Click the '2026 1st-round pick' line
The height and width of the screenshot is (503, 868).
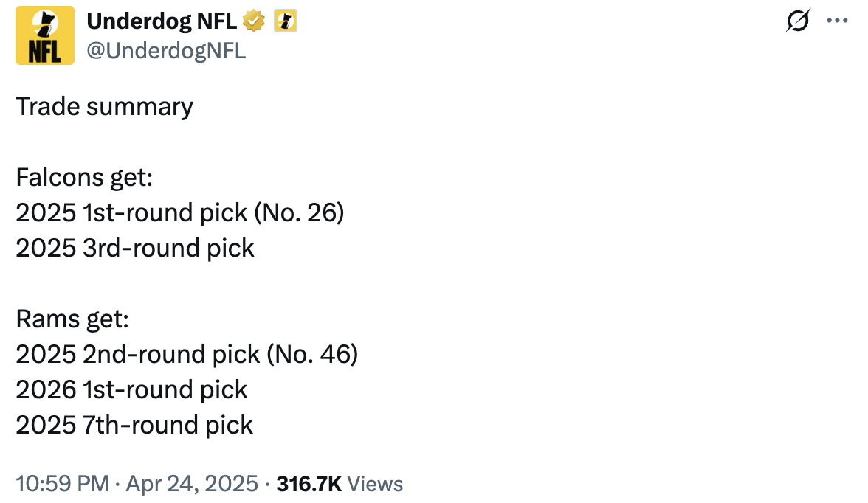(x=131, y=390)
